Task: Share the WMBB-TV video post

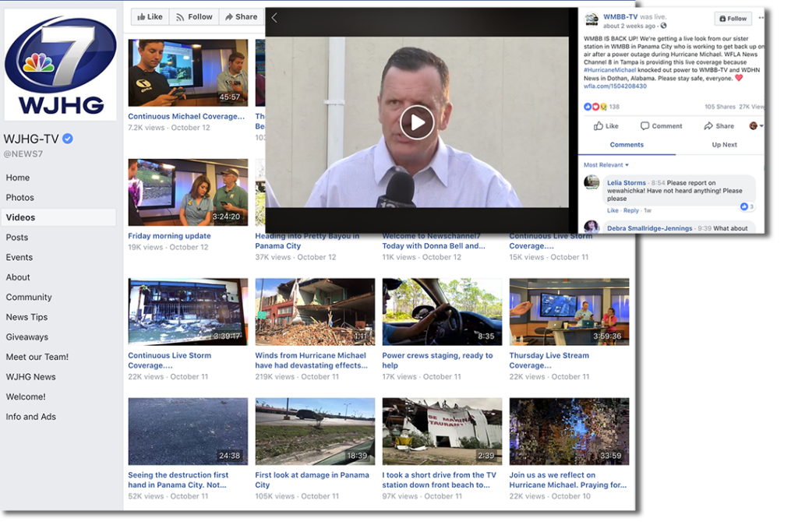Action: [x=719, y=126]
